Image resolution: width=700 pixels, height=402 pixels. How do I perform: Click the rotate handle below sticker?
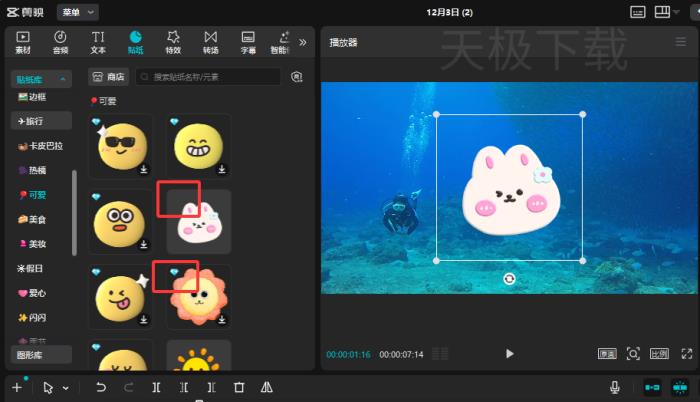[509, 278]
